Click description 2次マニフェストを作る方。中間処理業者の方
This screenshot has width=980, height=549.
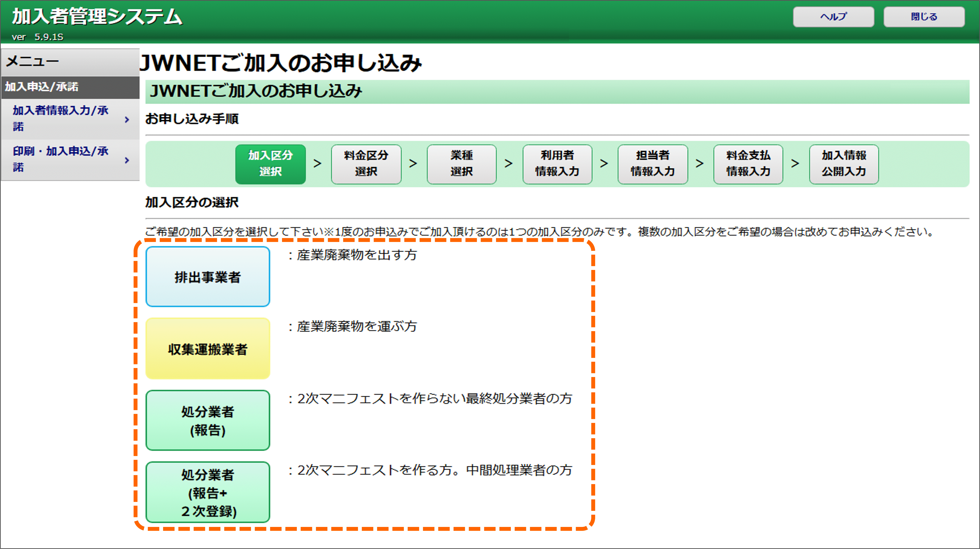(435, 470)
